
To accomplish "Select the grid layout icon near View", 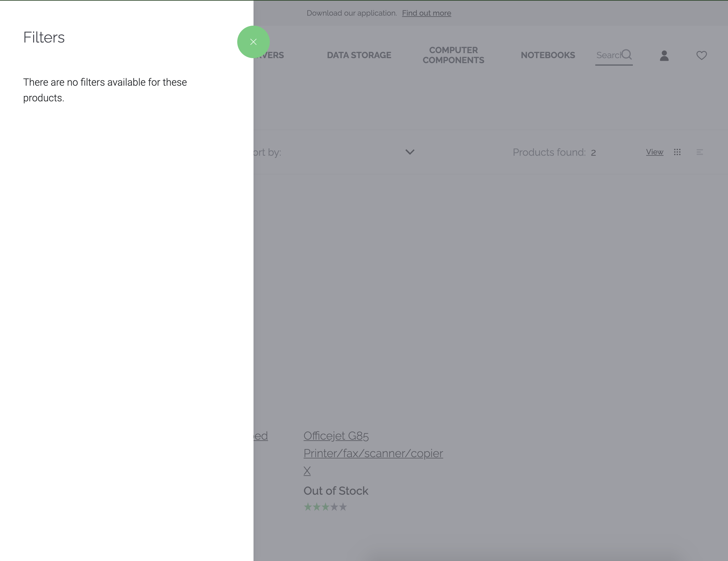I will (677, 152).
